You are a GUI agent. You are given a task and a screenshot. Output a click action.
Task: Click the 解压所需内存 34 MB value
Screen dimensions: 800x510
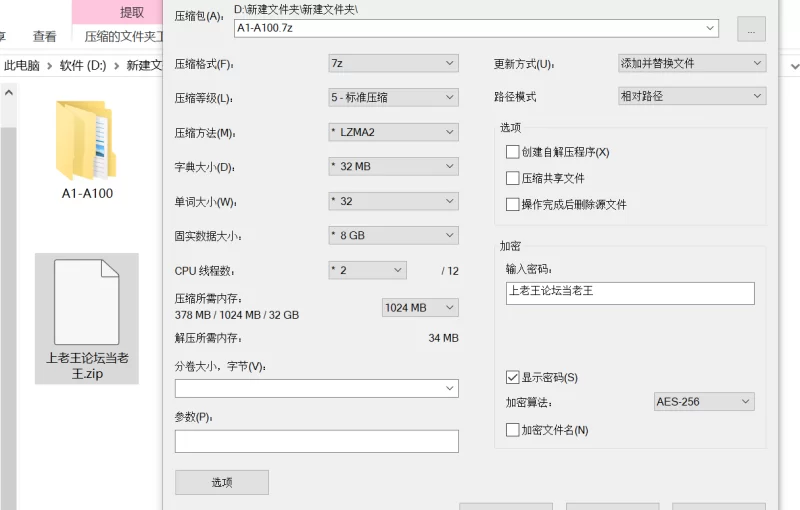[443, 338]
